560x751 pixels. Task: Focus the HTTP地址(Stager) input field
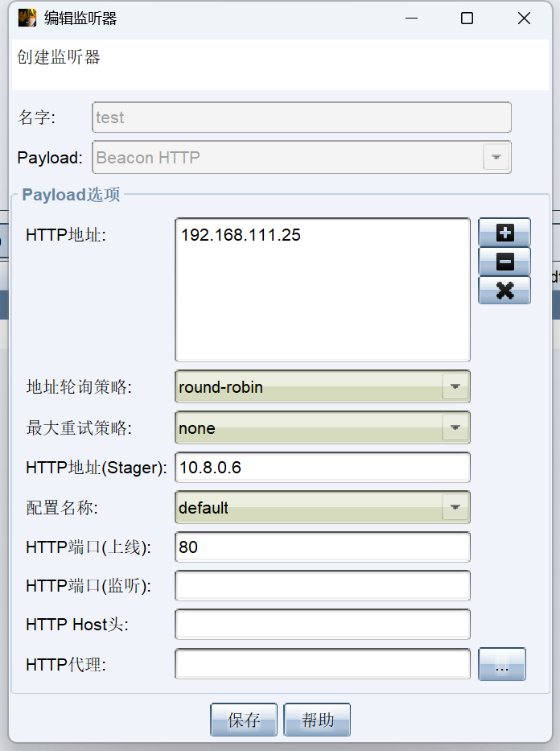pos(322,468)
